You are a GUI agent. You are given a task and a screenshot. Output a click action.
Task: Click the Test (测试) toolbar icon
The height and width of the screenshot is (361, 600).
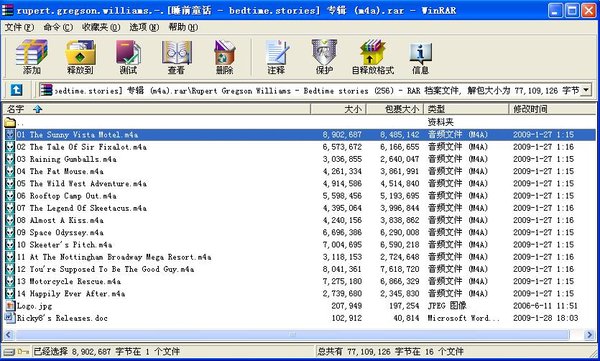tap(128, 57)
